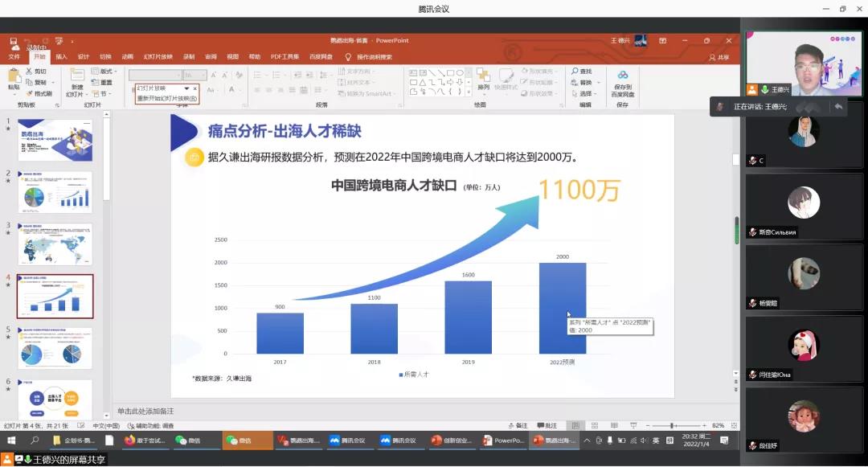Click the reply arrow on speaking notification
Viewport: 868px width, 467px height.
coord(838,106)
